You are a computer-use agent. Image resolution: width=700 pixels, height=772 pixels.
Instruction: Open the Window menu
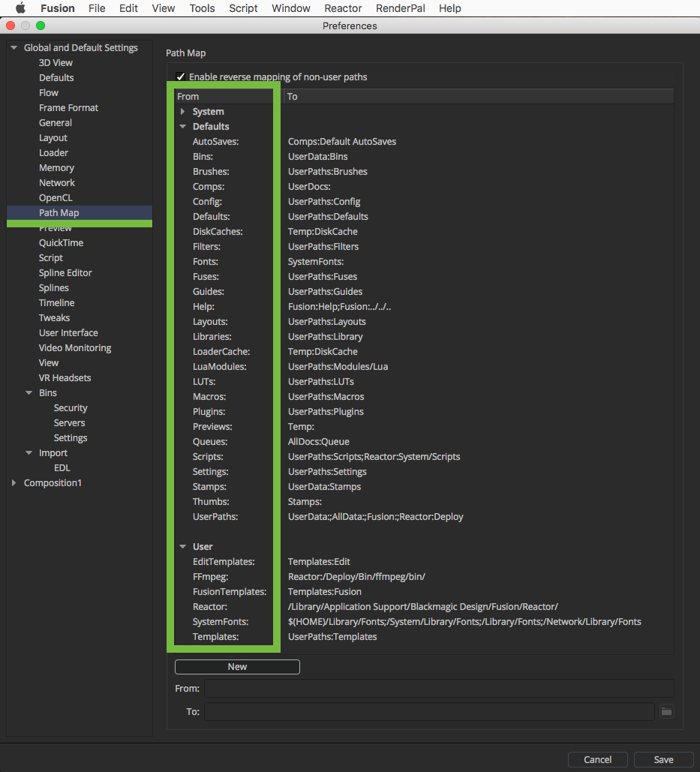[x=291, y=8]
